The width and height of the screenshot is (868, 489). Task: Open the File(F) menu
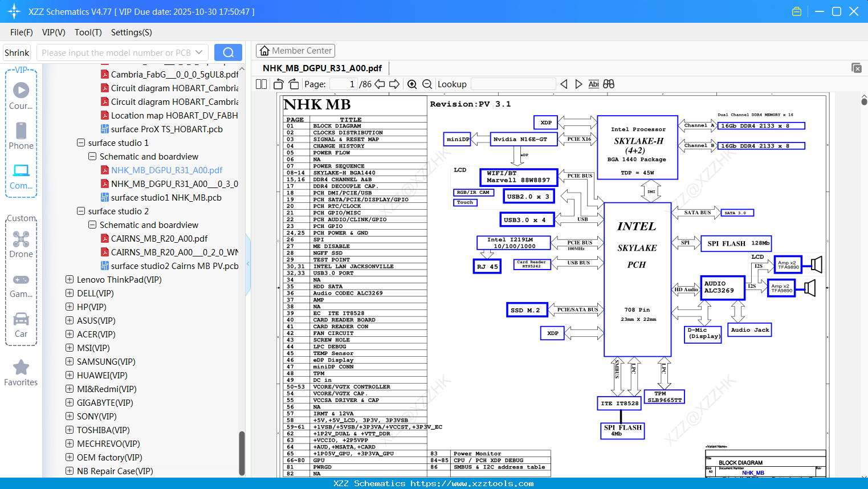click(22, 32)
